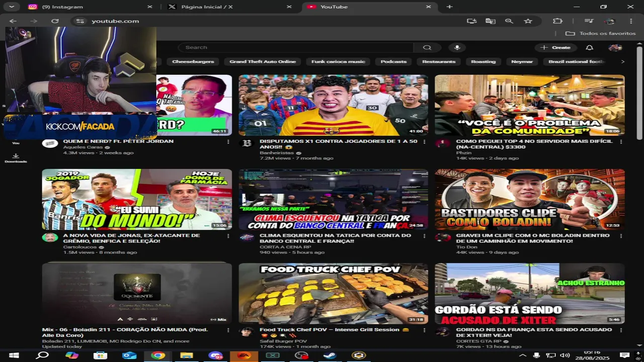
Task: Open YouTube notifications bell
Action: click(x=590, y=47)
